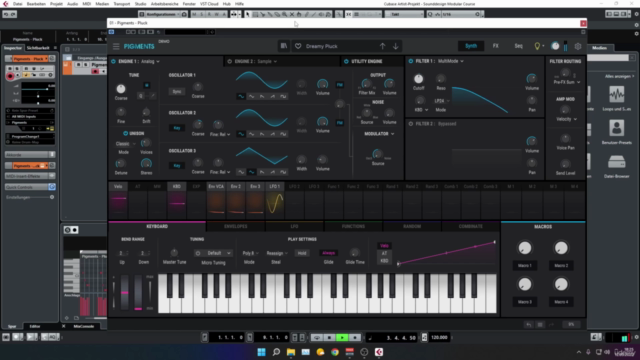
Task: Toggle Filter 1 power button
Action: pos(411,61)
